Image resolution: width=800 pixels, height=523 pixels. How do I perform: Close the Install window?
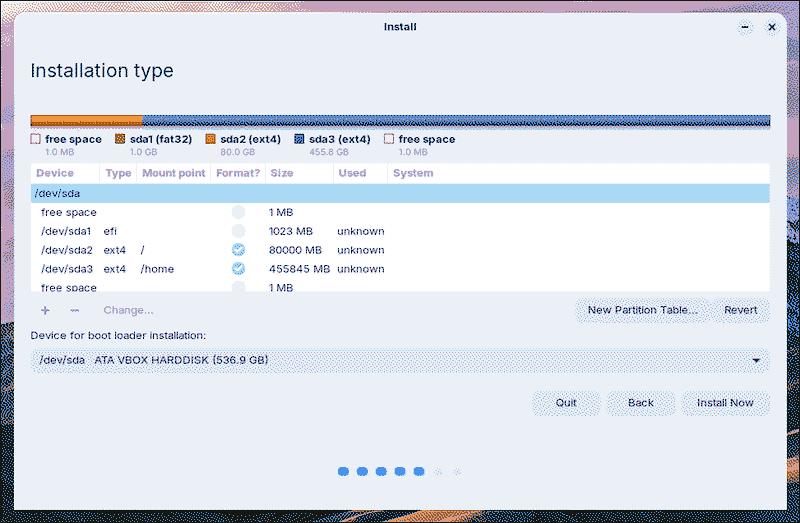(x=772, y=27)
